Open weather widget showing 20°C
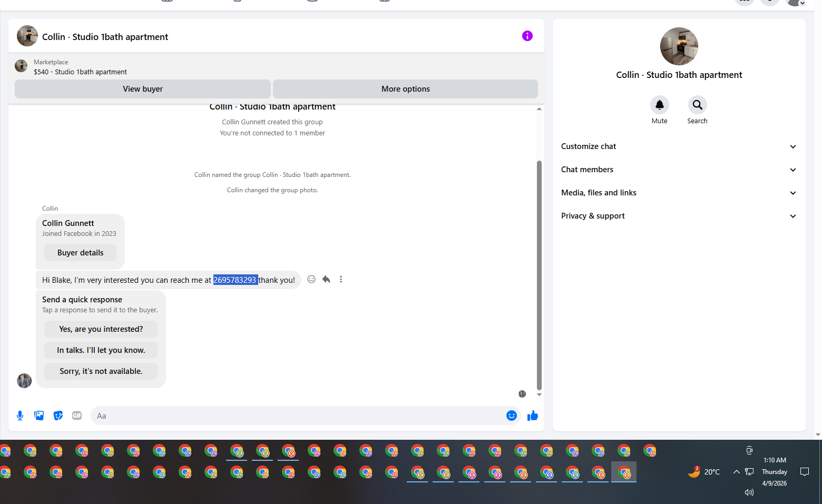This screenshot has height=504, width=822. pyautogui.click(x=704, y=472)
